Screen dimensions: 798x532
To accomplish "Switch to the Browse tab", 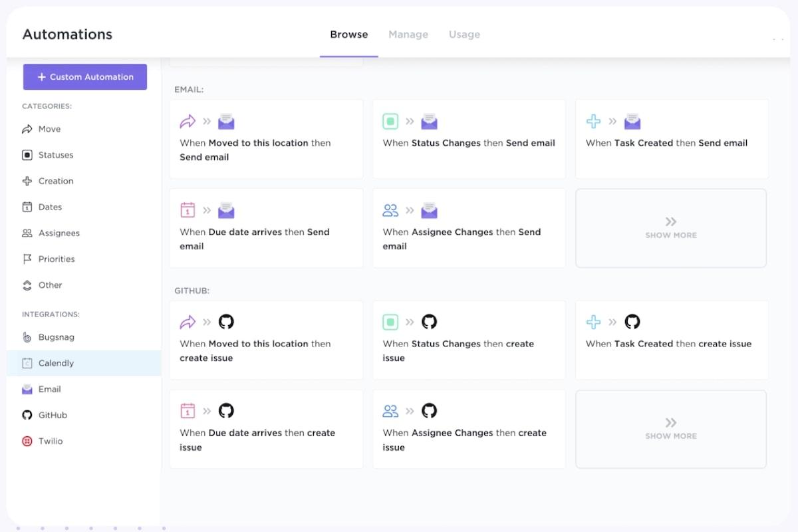I will pos(349,35).
